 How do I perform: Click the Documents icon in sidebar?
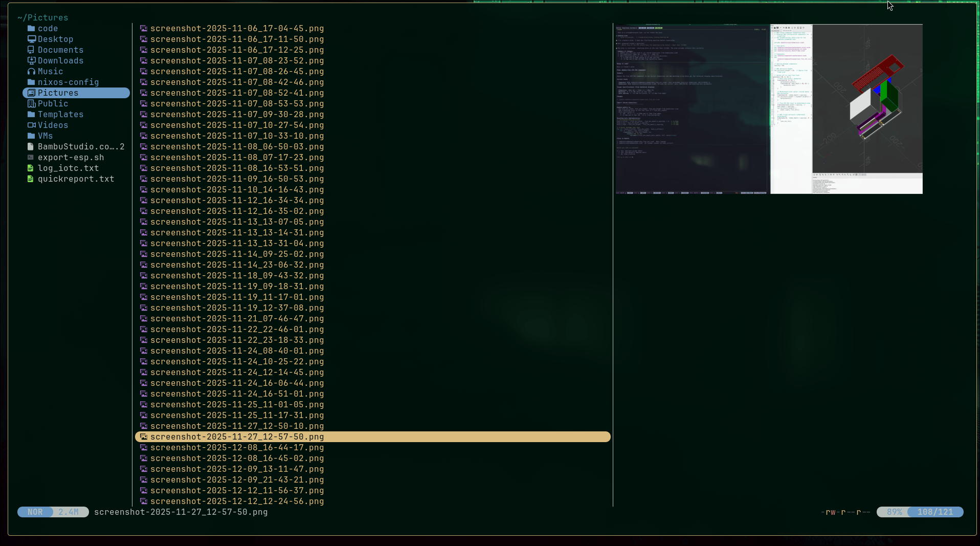pyautogui.click(x=31, y=50)
